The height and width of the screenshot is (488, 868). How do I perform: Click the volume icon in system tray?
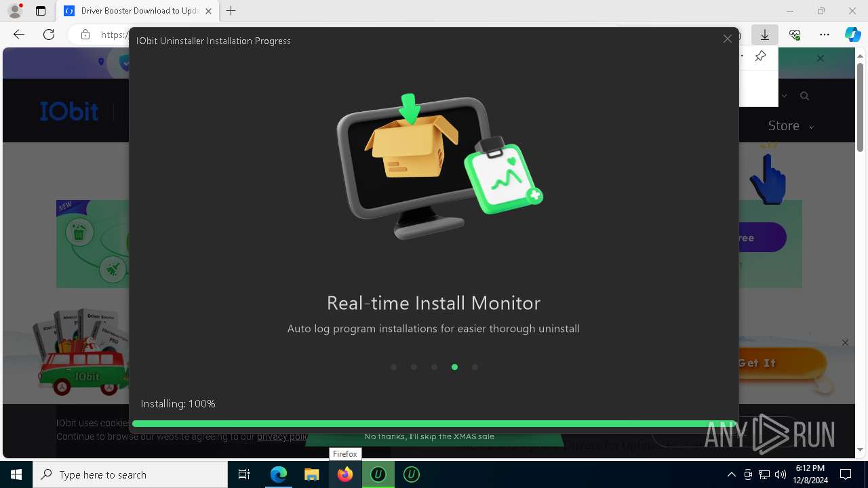pyautogui.click(x=780, y=474)
